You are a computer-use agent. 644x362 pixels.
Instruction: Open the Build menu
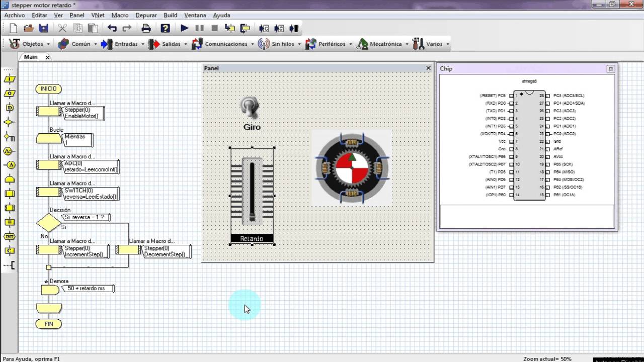click(171, 16)
